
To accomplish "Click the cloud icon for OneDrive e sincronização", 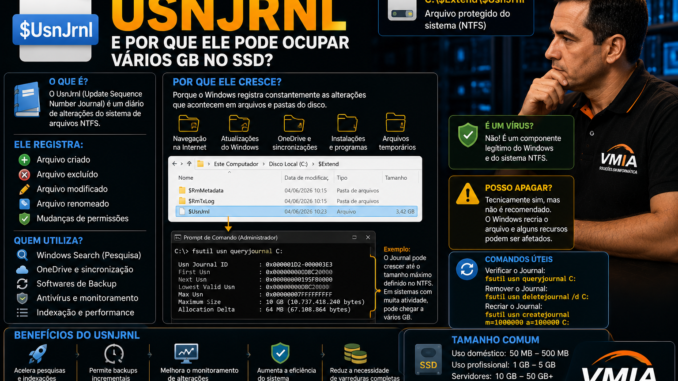I will 22,269.
